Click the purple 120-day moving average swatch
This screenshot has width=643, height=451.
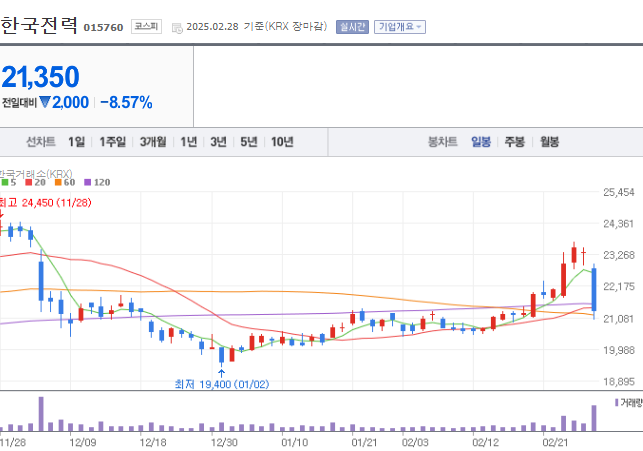(87, 182)
